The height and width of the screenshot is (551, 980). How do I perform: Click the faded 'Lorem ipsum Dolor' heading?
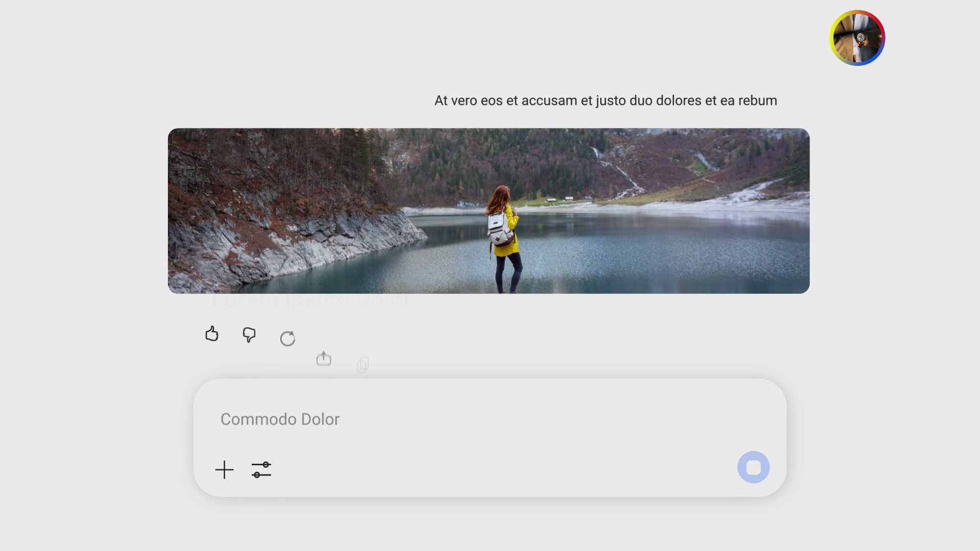[316, 300]
